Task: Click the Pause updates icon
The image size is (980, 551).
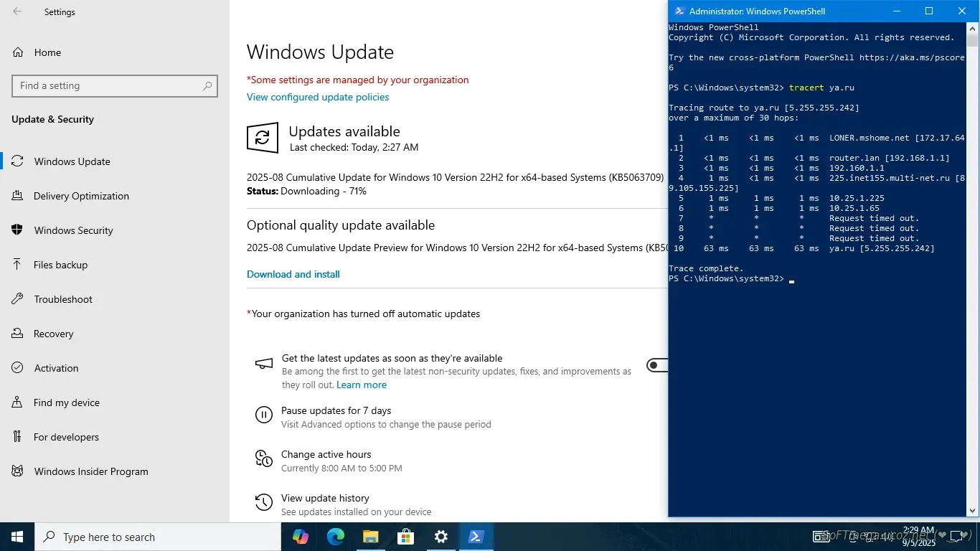Action: click(264, 415)
